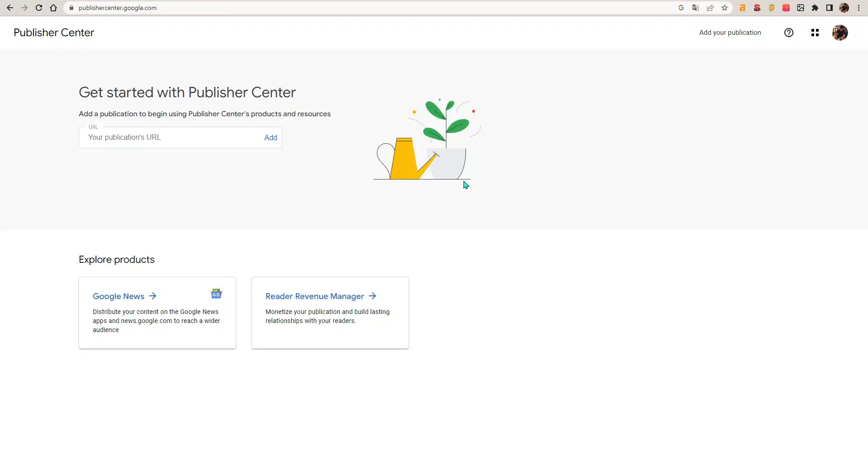Screen dimensions: 868x451
Task: Click the browser address bar URL
Action: point(118,8)
